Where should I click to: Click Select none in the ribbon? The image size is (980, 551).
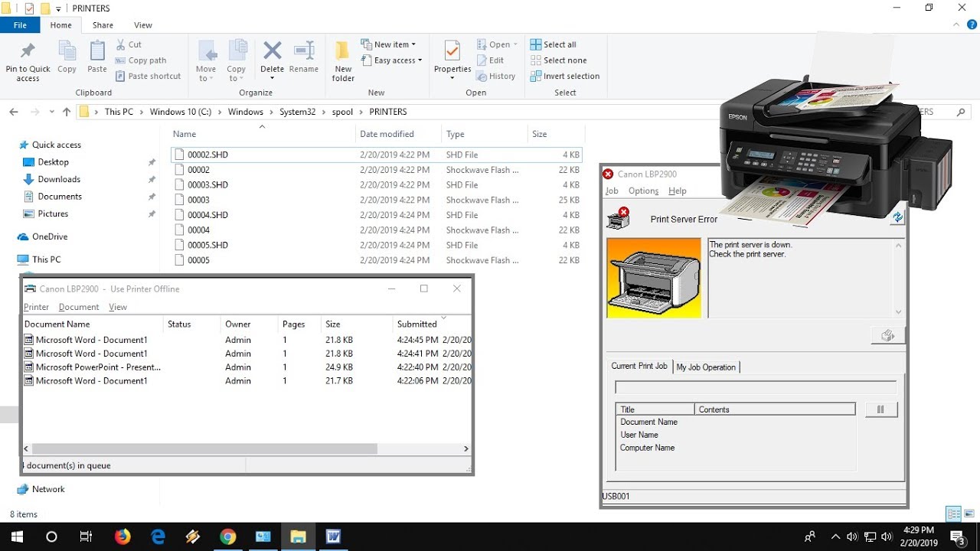pos(559,60)
